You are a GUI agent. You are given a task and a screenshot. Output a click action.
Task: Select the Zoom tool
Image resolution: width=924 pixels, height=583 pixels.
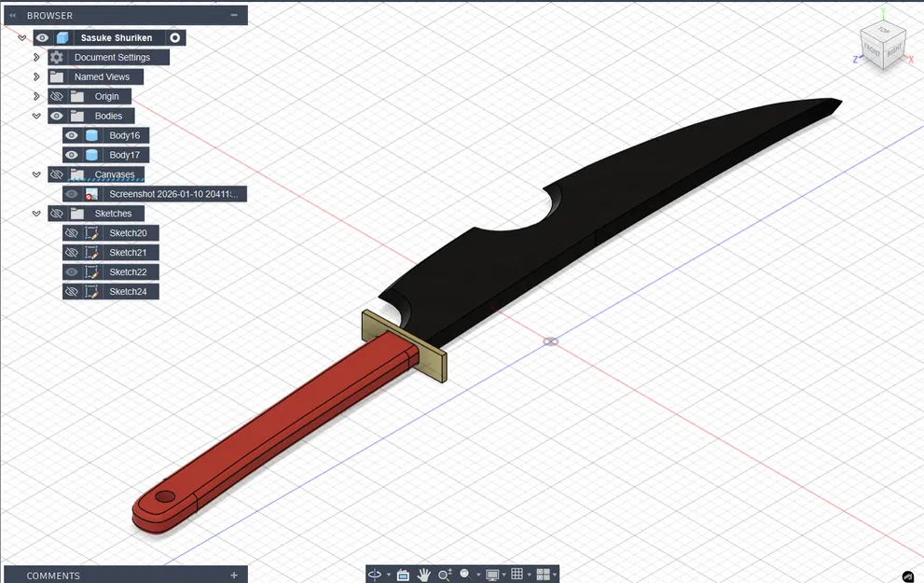[x=445, y=575]
